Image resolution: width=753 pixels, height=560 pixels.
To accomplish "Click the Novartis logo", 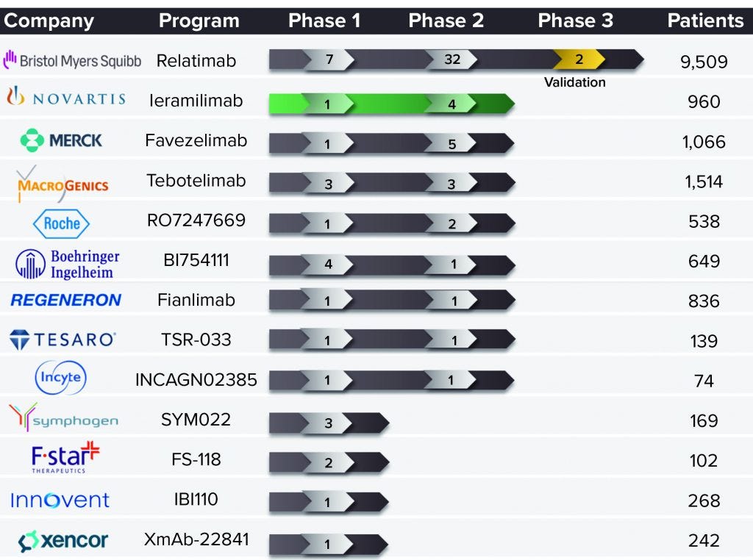I will tap(66, 98).
